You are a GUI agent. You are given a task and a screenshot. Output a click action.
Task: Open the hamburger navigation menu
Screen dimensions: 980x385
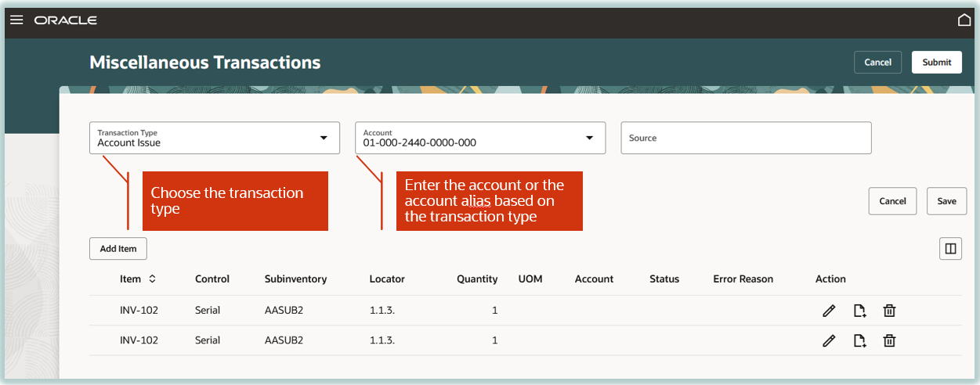(16, 20)
